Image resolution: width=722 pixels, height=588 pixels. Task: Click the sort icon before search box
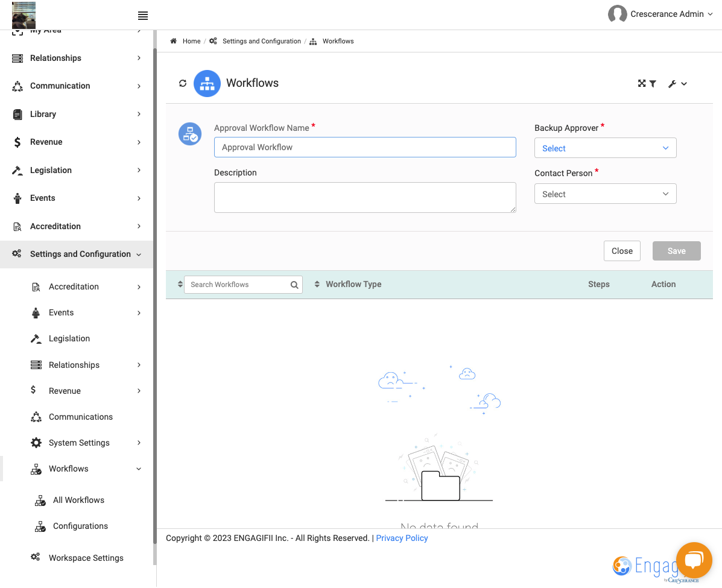[180, 285]
